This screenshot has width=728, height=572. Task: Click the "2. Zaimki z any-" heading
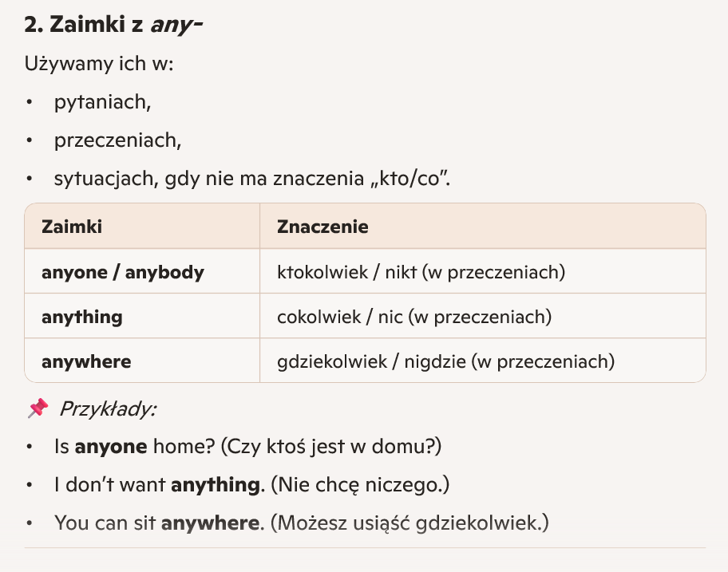pyautogui.click(x=113, y=25)
